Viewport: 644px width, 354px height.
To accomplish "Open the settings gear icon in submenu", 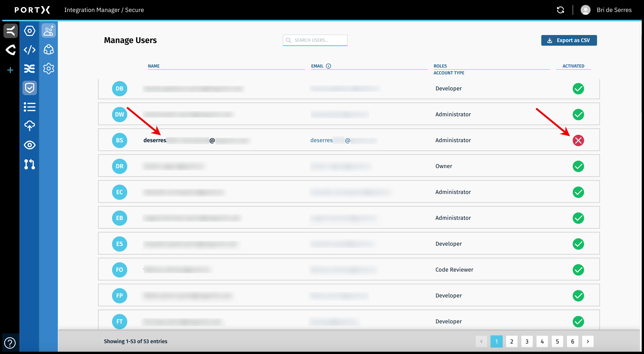I will pos(48,69).
